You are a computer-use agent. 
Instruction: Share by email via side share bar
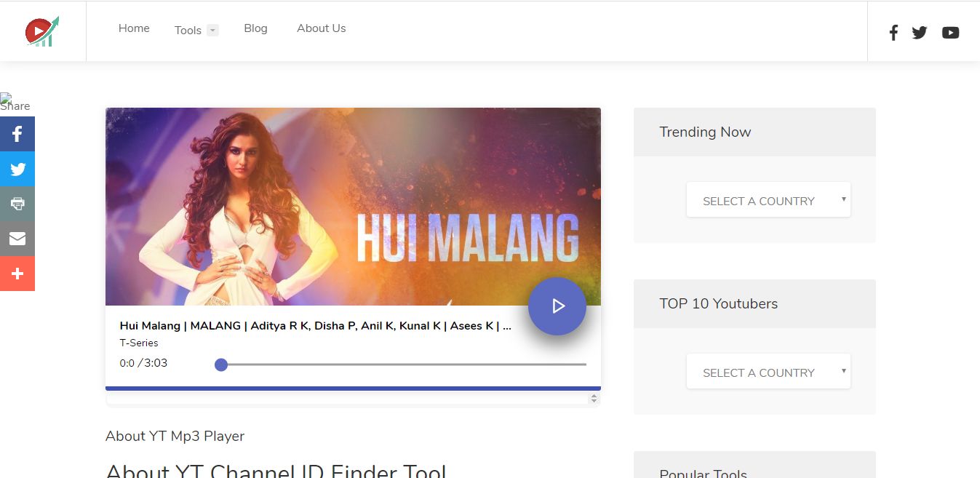point(17,239)
